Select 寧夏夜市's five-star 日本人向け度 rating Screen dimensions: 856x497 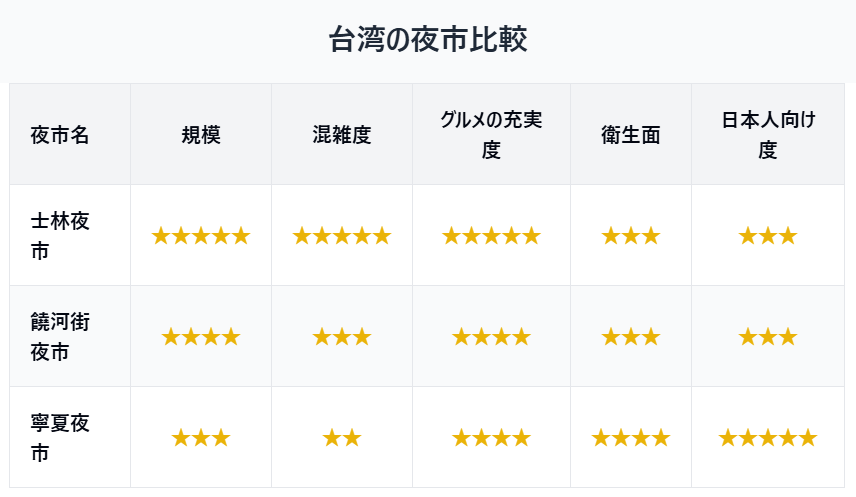(768, 438)
